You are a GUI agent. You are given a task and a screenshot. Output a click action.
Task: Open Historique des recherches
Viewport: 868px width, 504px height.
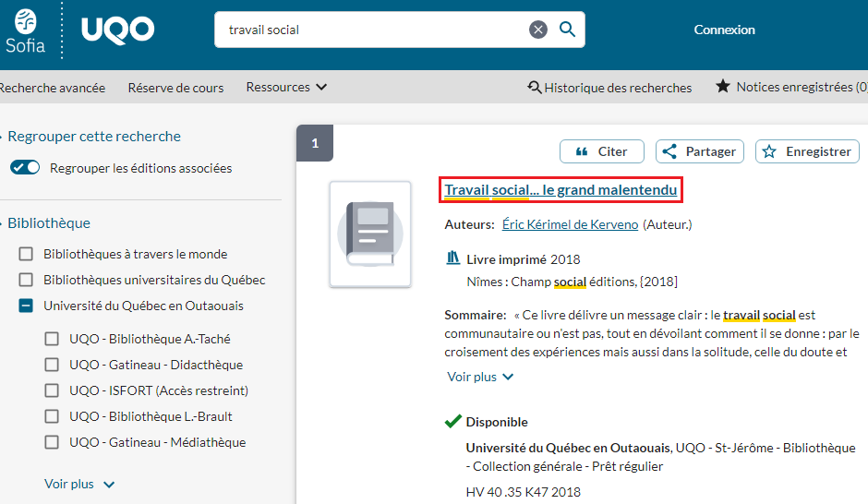point(609,88)
